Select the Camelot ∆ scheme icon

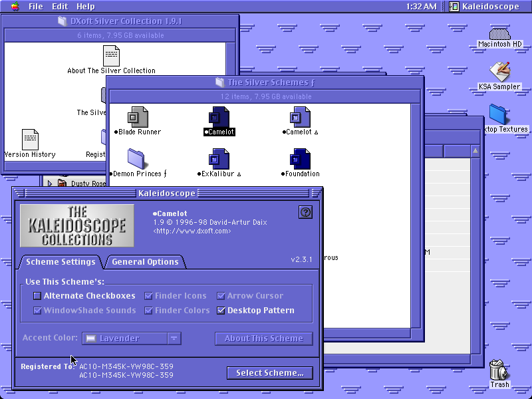pyautogui.click(x=301, y=117)
